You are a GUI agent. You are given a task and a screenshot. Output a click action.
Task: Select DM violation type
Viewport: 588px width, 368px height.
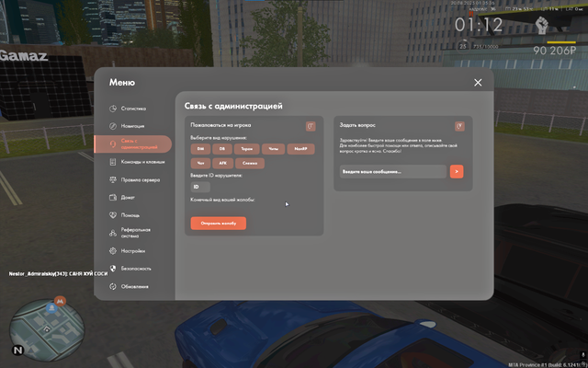point(200,149)
